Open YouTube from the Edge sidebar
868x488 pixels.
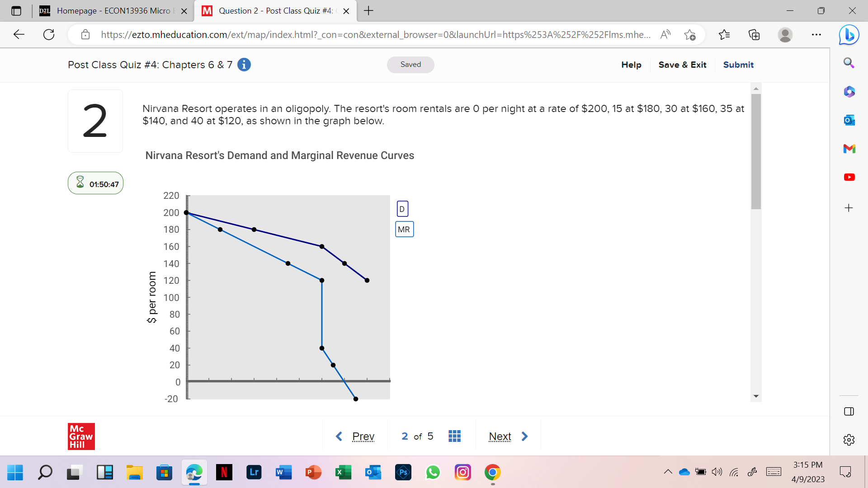[849, 177]
